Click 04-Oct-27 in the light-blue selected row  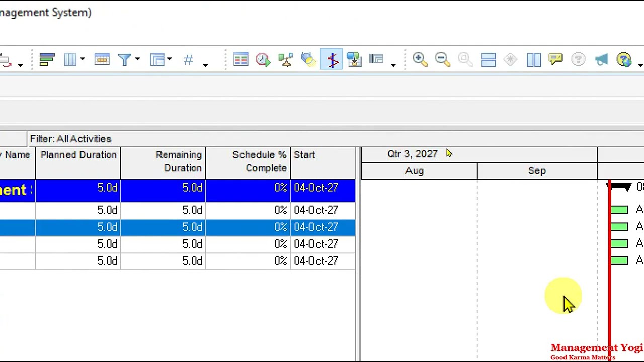(316, 227)
